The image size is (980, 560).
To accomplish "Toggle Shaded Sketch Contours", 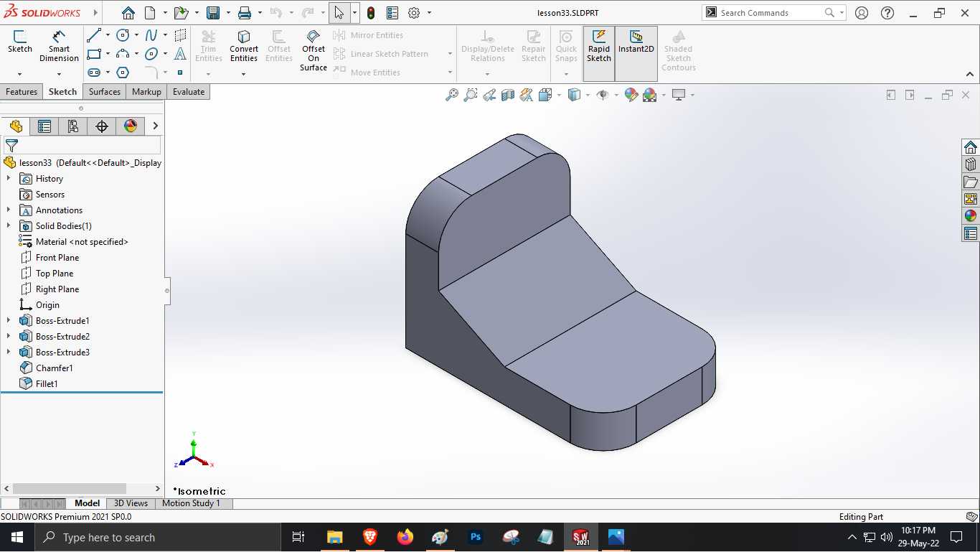I will pos(678,50).
